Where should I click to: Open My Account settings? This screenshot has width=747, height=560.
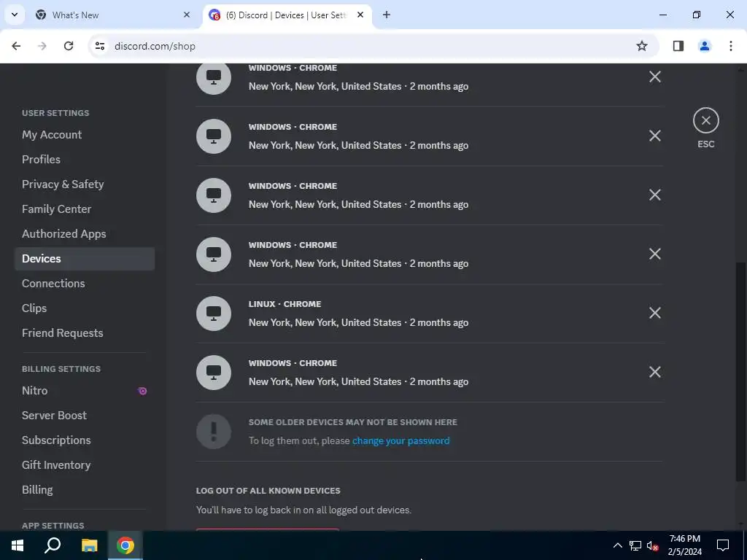[x=52, y=135]
